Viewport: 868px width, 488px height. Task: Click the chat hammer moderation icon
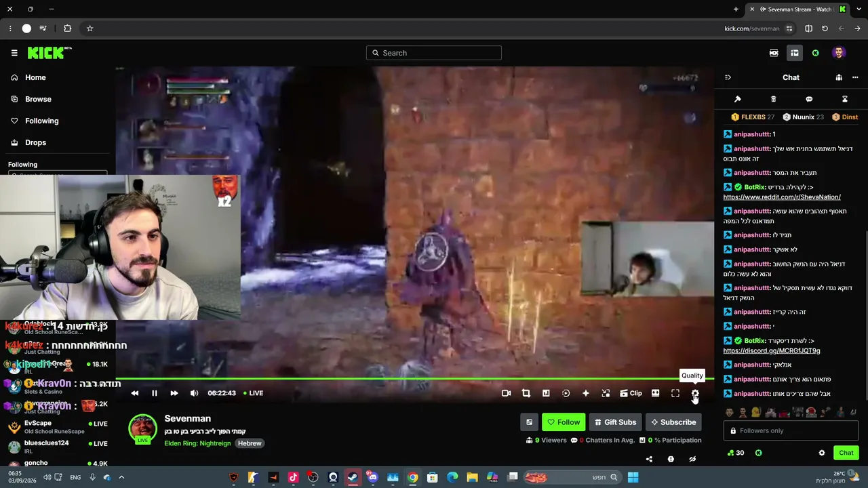pyautogui.click(x=738, y=99)
